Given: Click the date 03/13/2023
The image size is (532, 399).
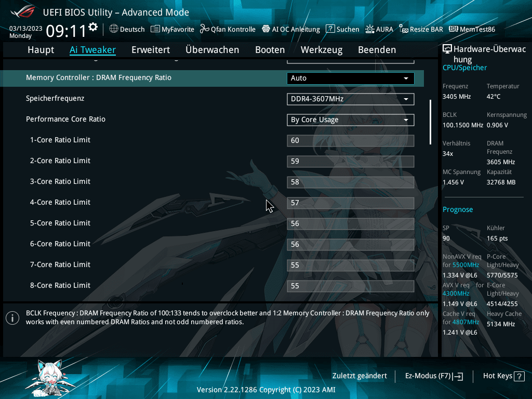Looking at the screenshot, I should (26, 29).
